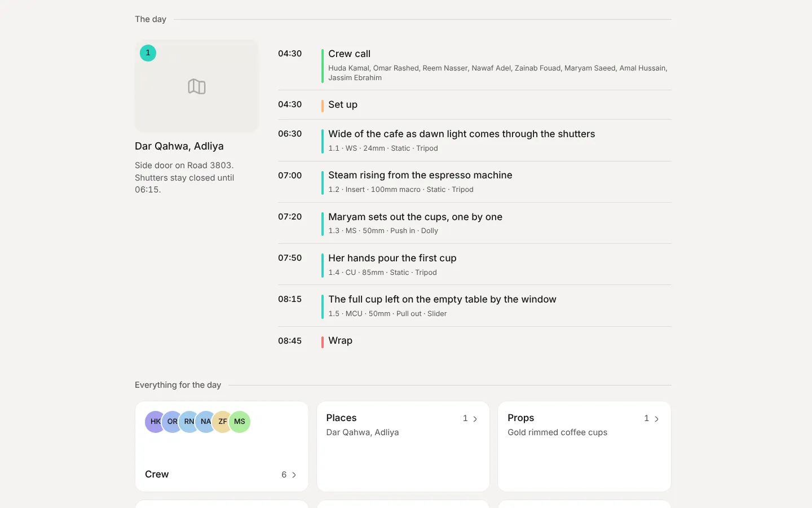Click the green marker beside Crew call

tap(323, 65)
